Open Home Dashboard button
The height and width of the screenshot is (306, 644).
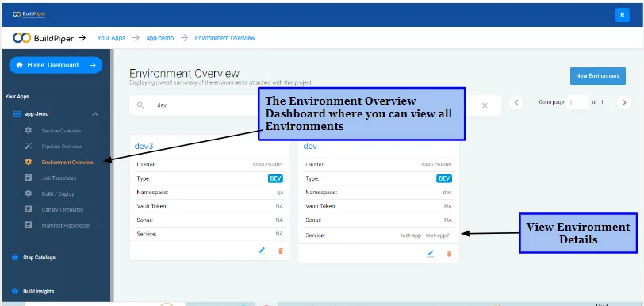point(56,65)
